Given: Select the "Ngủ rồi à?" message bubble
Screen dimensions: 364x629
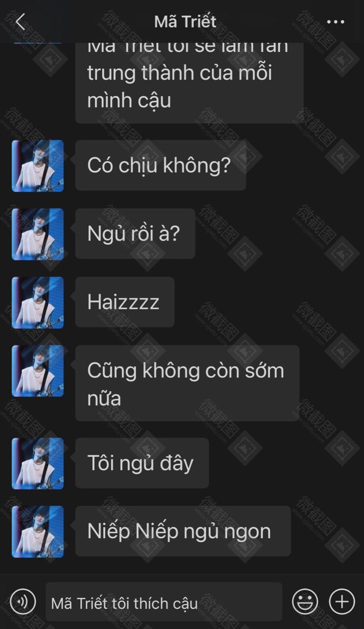Looking at the screenshot, I should pos(135,233).
